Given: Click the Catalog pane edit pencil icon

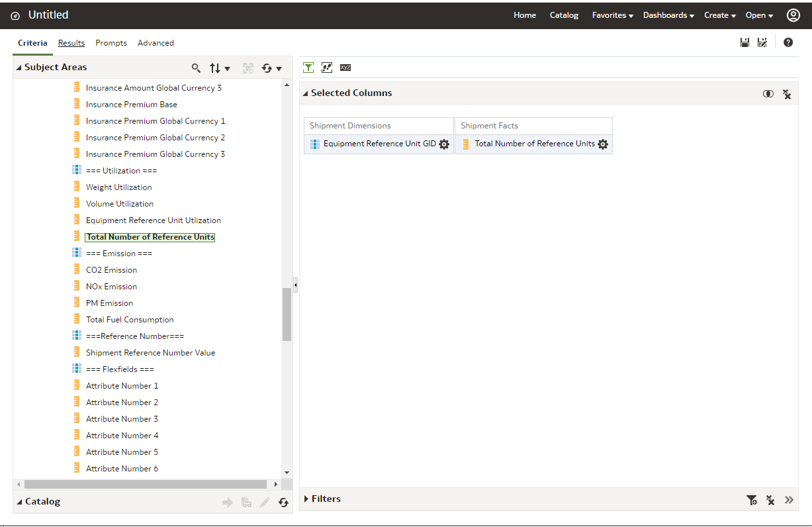Looking at the screenshot, I should 265,503.
